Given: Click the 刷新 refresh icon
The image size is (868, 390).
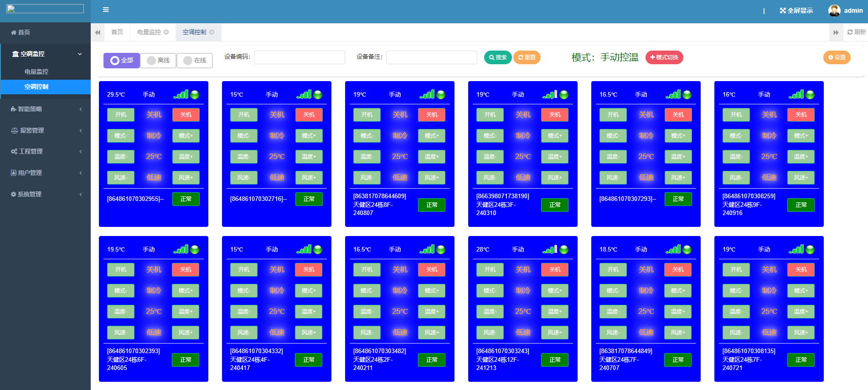Looking at the screenshot, I should pyautogui.click(x=850, y=32).
